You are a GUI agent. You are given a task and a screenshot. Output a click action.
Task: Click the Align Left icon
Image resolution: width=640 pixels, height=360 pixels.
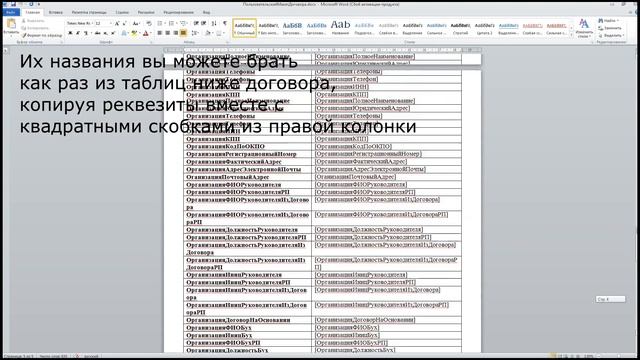[x=160, y=33]
